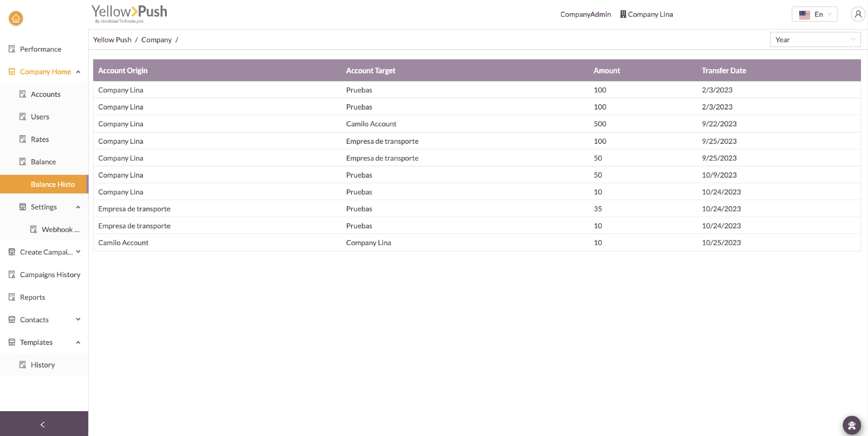Image resolution: width=868 pixels, height=436 pixels.
Task: Go to the Accounts menu item
Action: point(46,94)
